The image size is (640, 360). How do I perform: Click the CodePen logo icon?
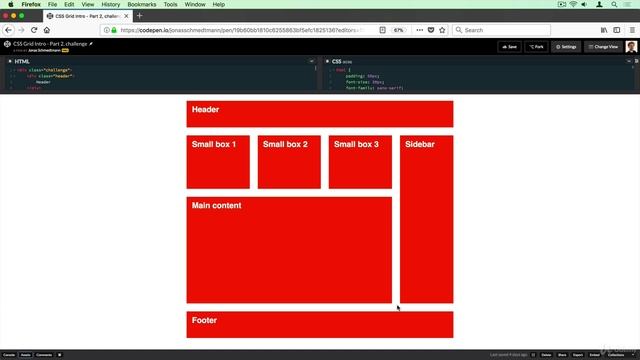7,44
